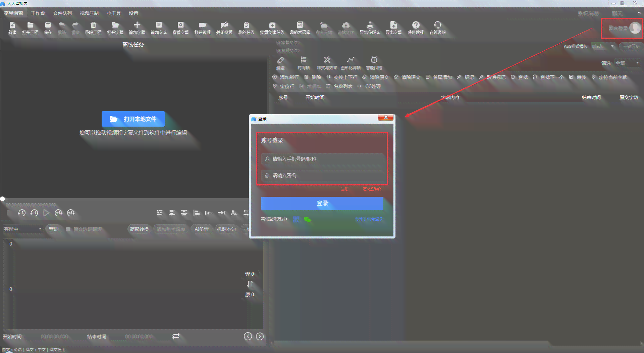Open the 视频压制 tab
The width and height of the screenshot is (644, 353).
(89, 13)
